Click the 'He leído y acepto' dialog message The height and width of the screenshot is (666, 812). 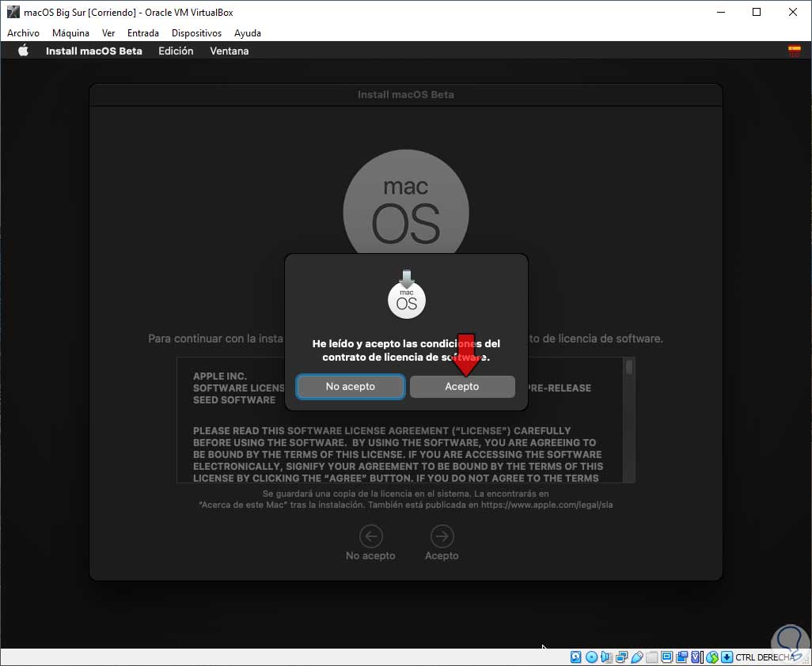[x=406, y=350]
